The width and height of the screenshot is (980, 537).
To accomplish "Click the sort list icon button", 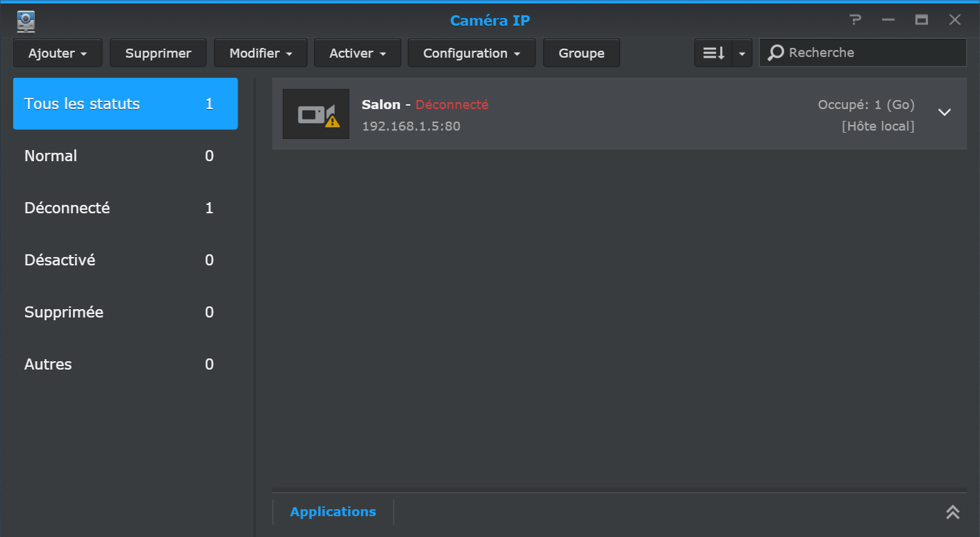I will click(x=713, y=53).
